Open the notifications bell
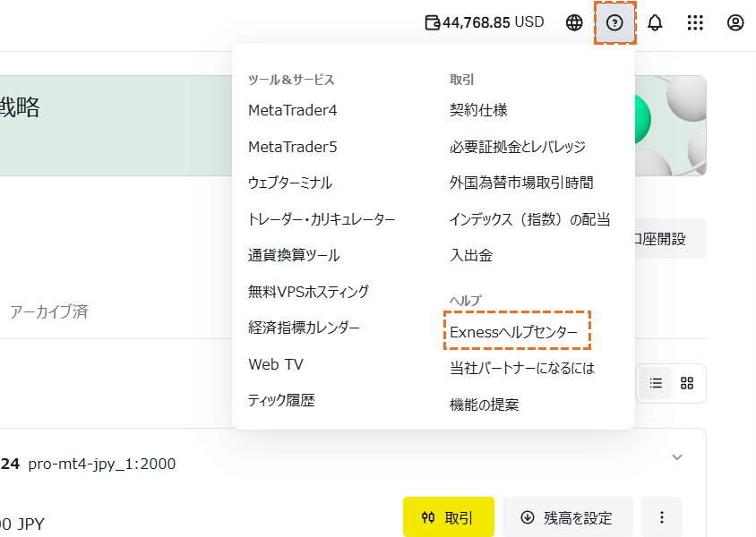756x537 pixels. 655,22
